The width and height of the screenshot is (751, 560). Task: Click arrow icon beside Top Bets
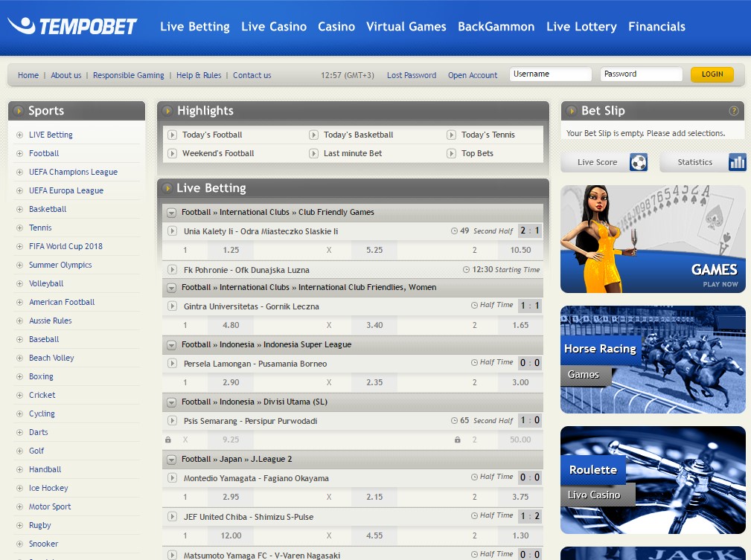tap(451, 153)
